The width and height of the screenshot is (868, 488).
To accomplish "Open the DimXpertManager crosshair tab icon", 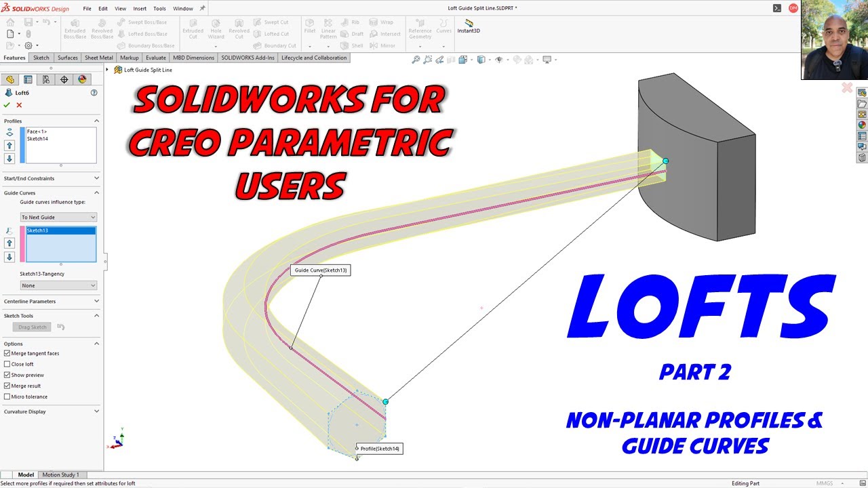I will pyautogui.click(x=64, y=79).
